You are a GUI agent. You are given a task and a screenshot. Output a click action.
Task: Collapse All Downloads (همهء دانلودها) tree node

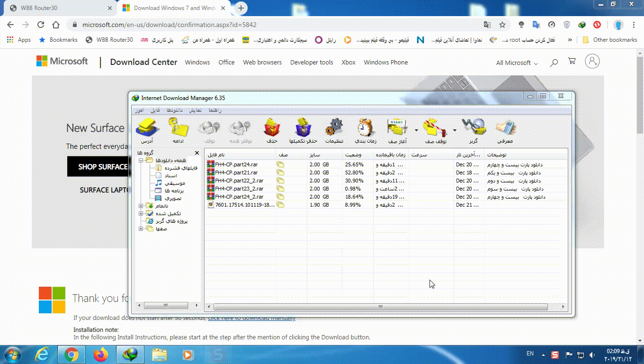tap(141, 161)
